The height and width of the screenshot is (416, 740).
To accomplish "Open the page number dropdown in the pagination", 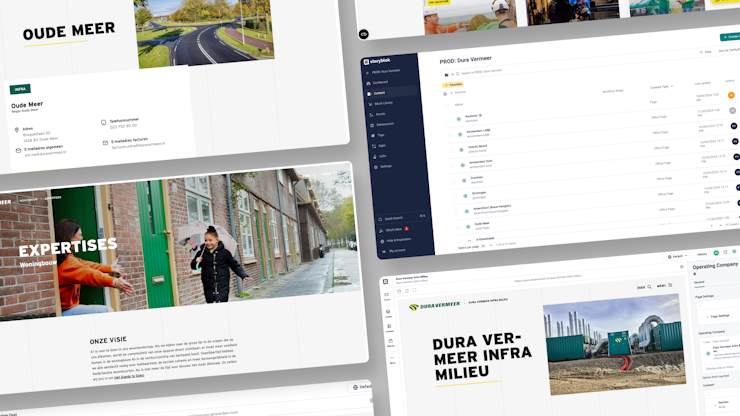I will [x=715, y=226].
